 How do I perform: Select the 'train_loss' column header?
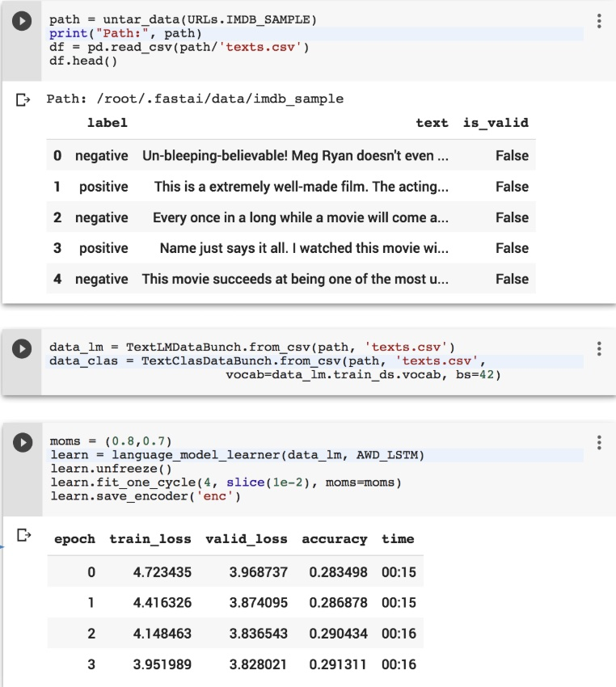(x=150, y=539)
